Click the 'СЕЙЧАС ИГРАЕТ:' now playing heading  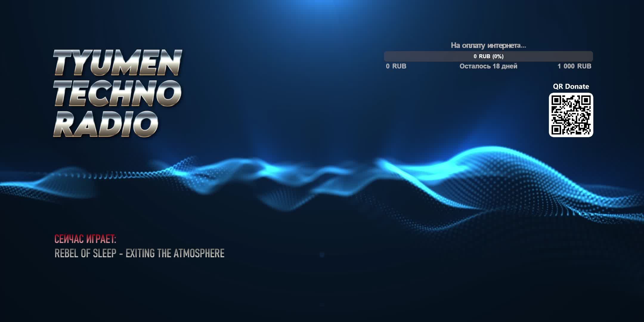tap(85, 239)
